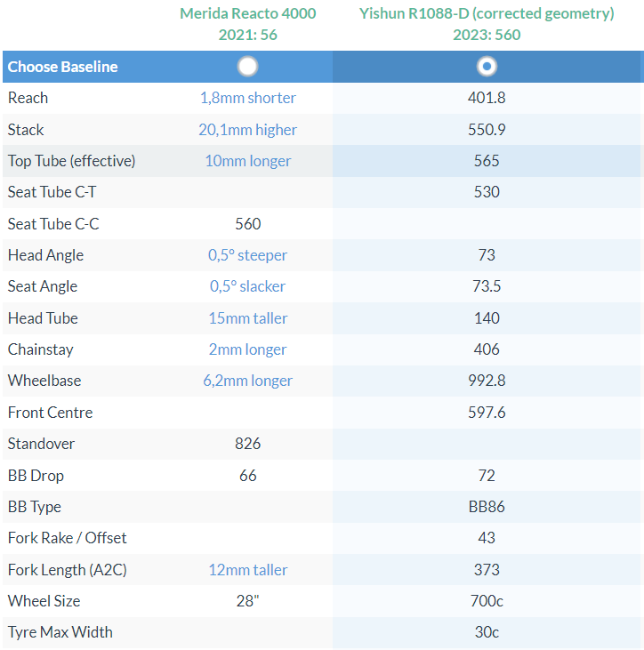Click the "12mm taller" fork length difference
Screen dimensions: 644x650
pos(248,570)
